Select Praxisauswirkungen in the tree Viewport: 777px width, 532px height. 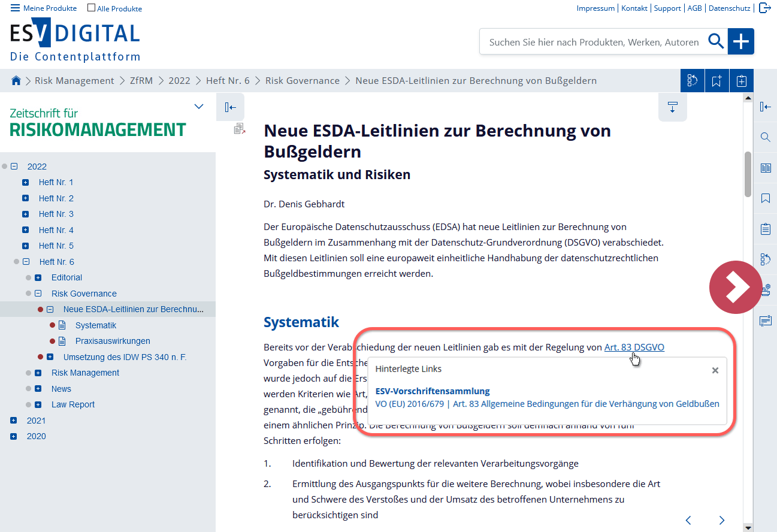(x=113, y=341)
